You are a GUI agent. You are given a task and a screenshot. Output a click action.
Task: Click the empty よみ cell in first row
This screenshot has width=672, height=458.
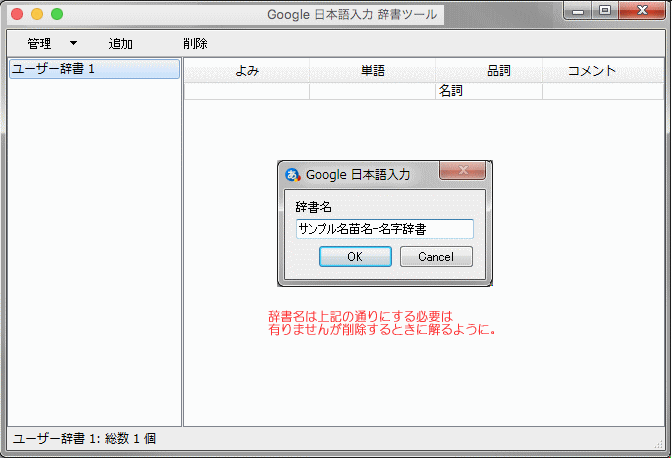tap(247, 91)
